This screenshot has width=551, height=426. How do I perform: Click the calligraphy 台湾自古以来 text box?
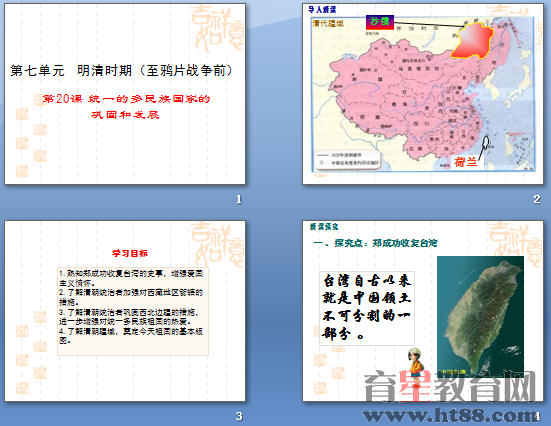point(367,308)
